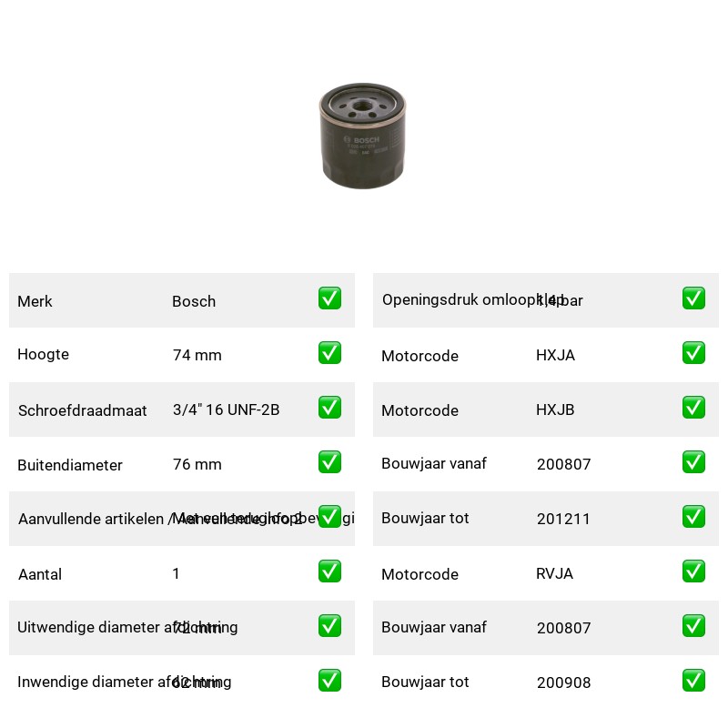This screenshot has height=728, width=728.
Task: Click checkmark for Uitwendige diameter afdichtring
Action: click(329, 626)
